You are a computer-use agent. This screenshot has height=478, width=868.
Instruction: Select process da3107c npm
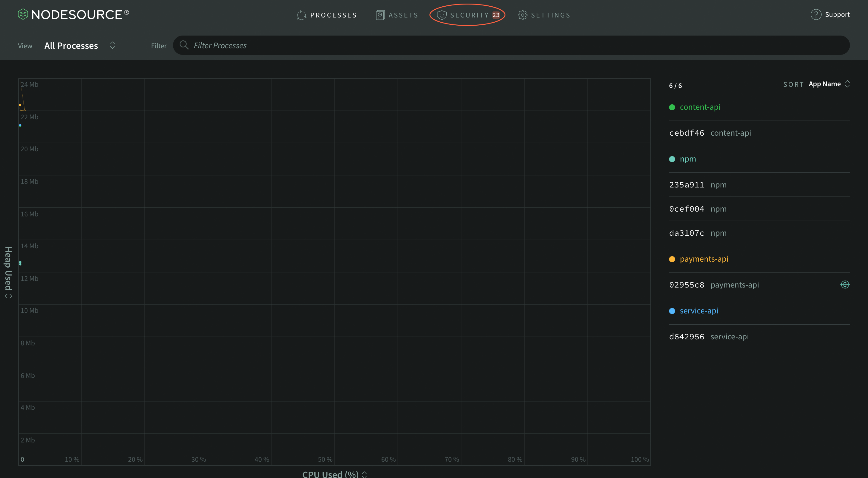(759, 233)
